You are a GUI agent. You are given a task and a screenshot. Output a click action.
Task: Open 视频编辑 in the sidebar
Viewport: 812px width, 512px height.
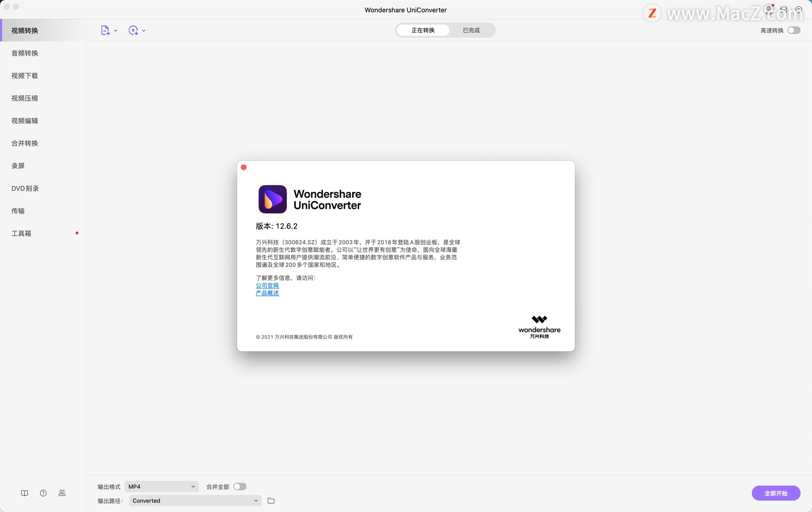pyautogui.click(x=43, y=121)
